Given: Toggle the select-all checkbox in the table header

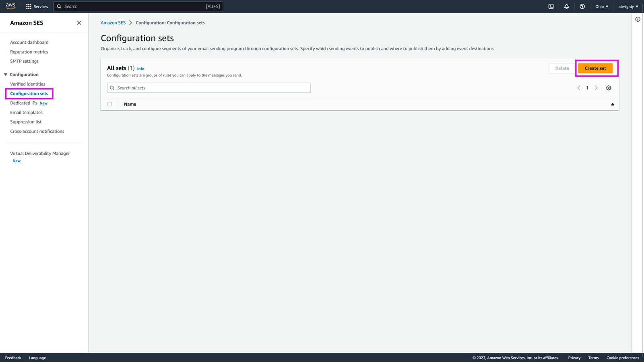Looking at the screenshot, I should (x=109, y=104).
